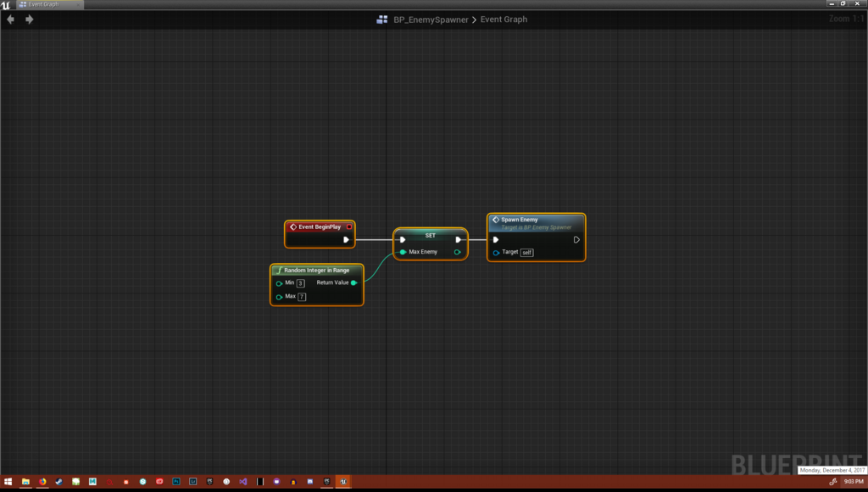The height and width of the screenshot is (492, 868).
Task: Click the Event BeginPlay execution output pin
Action: [x=346, y=240]
